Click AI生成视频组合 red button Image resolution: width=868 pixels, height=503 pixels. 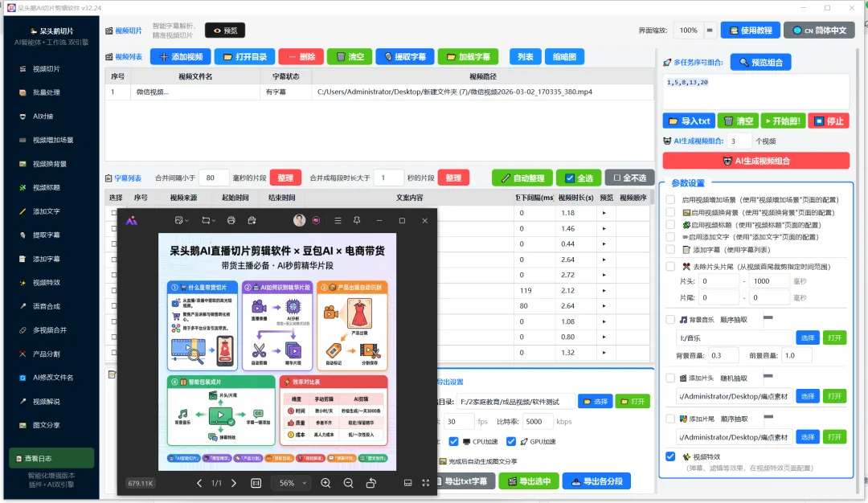pyautogui.click(x=755, y=161)
